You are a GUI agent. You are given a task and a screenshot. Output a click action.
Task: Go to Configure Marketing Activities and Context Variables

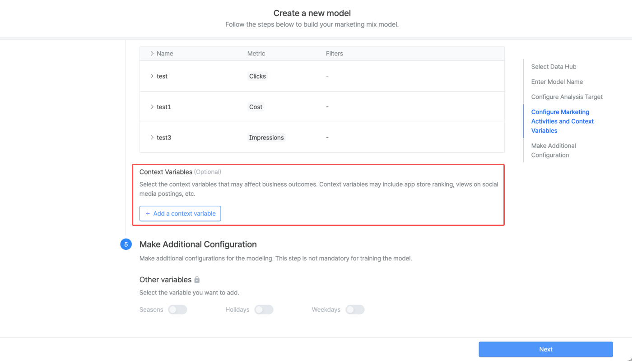pyautogui.click(x=562, y=121)
